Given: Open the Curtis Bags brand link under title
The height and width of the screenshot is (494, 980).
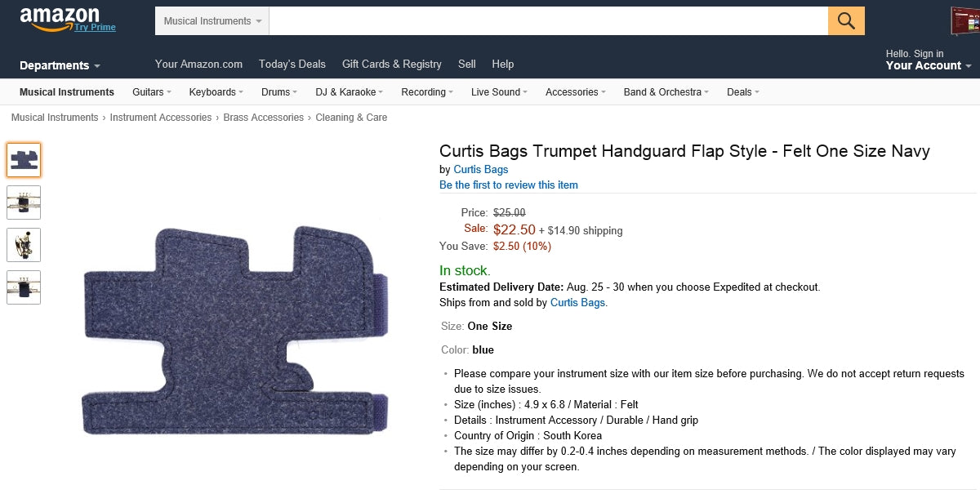Looking at the screenshot, I should click(x=480, y=169).
